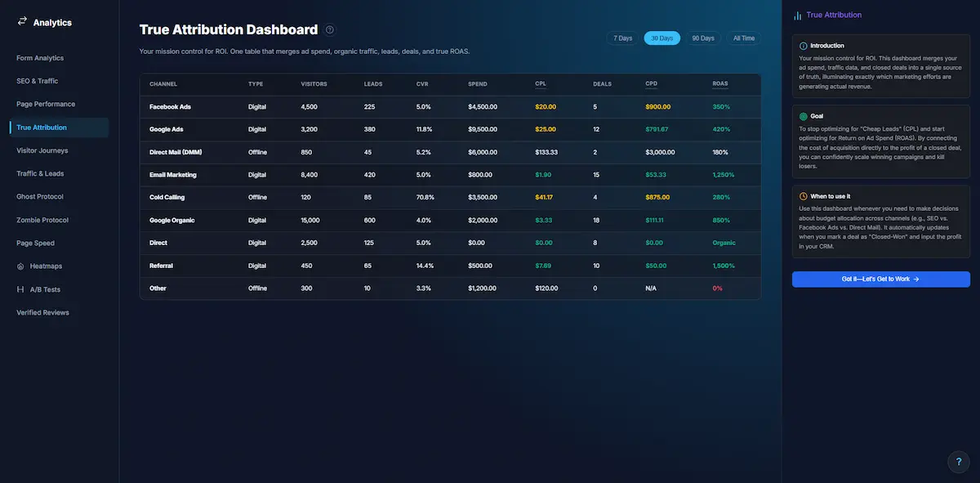This screenshot has width=980, height=483.
Task: Open the help icon beside the dashboard title
Action: (x=330, y=30)
